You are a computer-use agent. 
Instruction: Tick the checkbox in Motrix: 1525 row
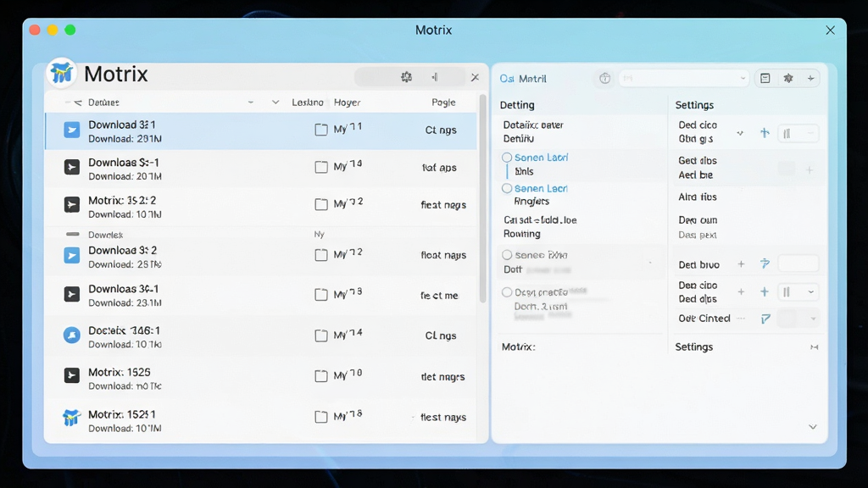click(321, 376)
